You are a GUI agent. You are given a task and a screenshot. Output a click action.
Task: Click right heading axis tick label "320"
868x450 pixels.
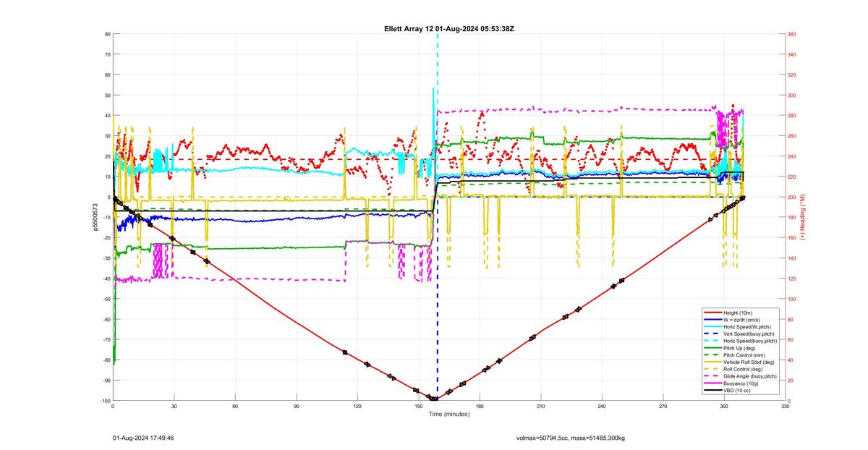pos(792,75)
